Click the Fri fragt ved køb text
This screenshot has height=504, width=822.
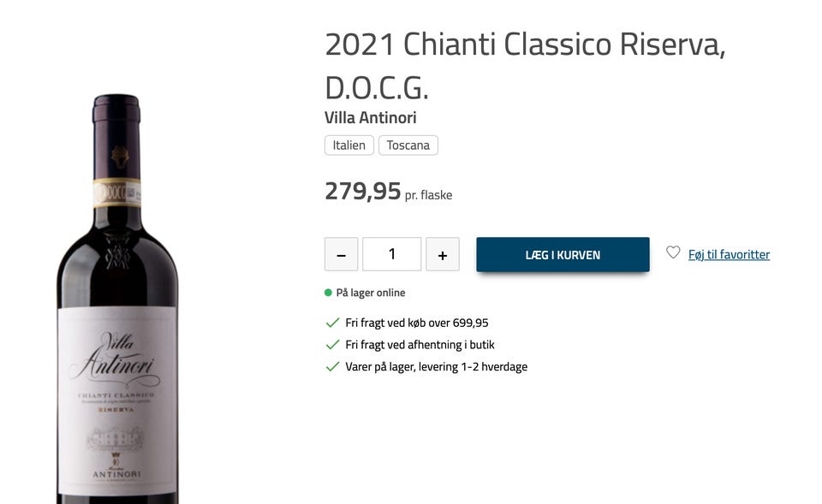coord(417,323)
